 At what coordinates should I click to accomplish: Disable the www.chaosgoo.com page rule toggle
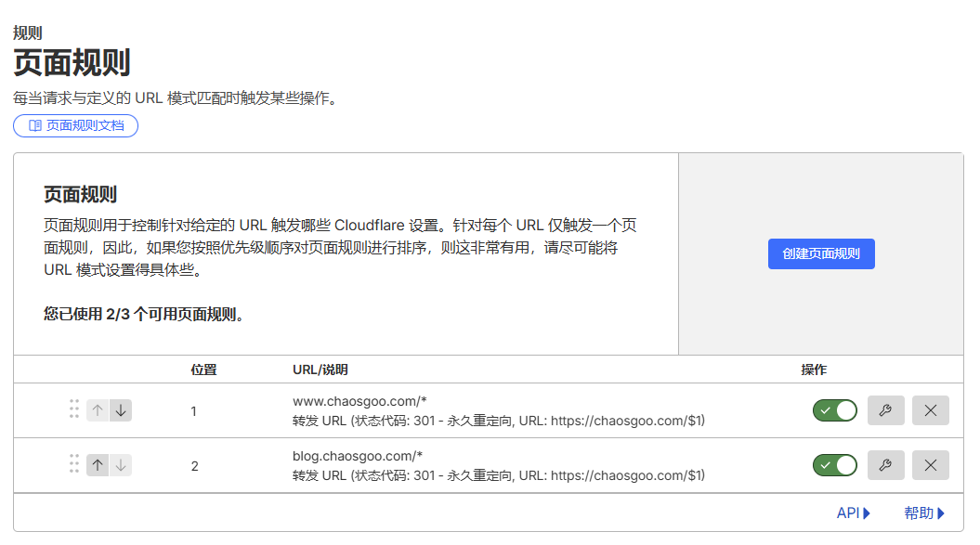(x=834, y=410)
